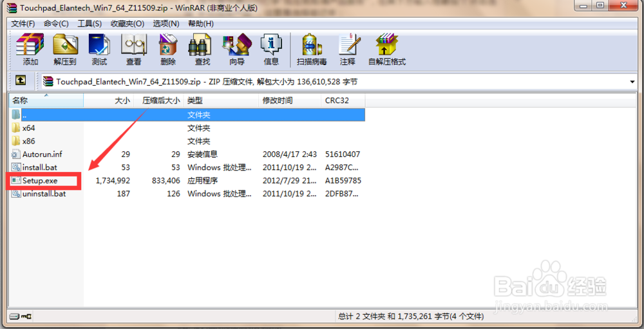The image size is (644, 329).
Task: Click the Test (测试) archive icon
Action: [x=99, y=45]
